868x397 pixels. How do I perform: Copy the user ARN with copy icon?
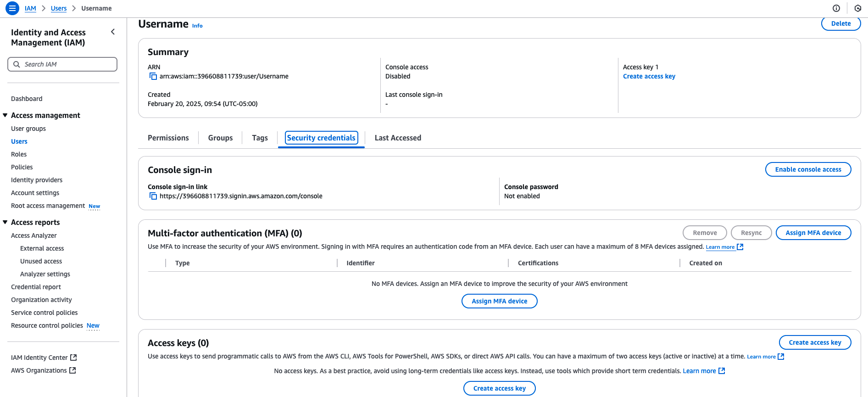coord(153,76)
